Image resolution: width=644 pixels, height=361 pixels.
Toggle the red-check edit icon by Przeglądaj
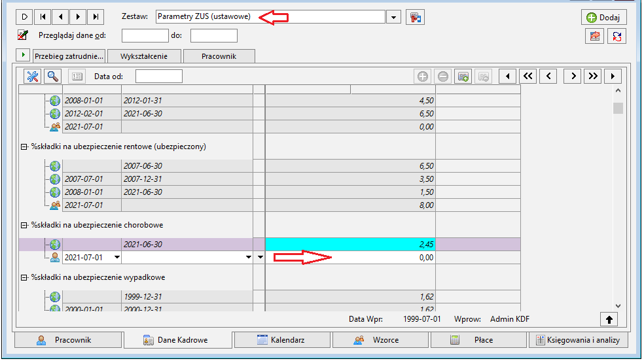pyautogui.click(x=23, y=35)
